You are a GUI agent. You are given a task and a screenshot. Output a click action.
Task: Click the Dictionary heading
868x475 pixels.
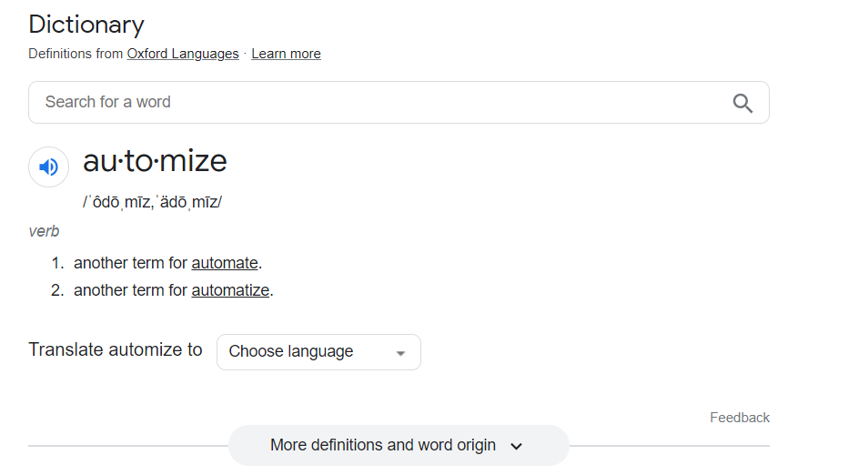point(86,25)
